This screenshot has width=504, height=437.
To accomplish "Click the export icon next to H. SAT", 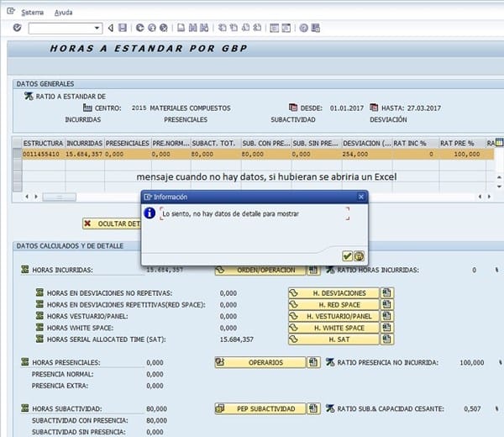I will click(x=387, y=340).
